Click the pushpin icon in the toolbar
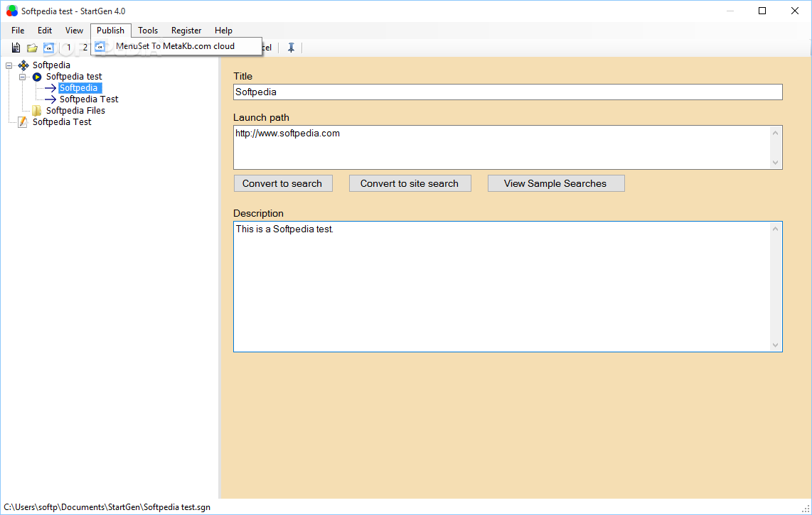Viewport: 812px width, 515px height. [291, 48]
